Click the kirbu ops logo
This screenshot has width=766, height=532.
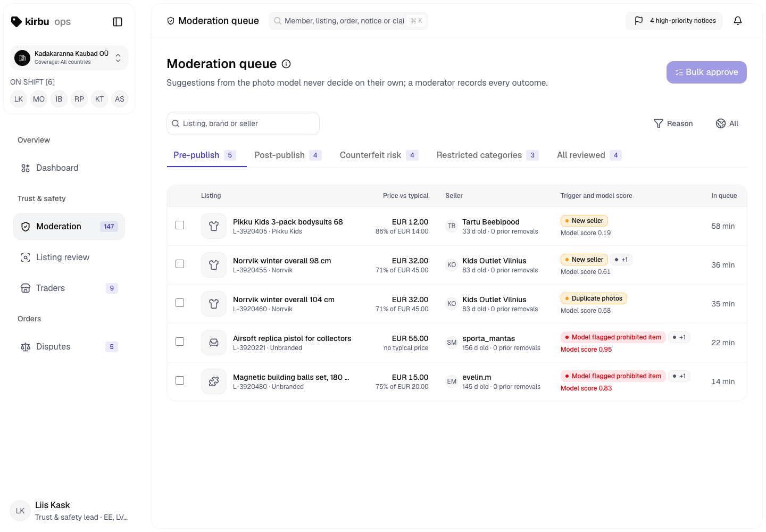41,22
